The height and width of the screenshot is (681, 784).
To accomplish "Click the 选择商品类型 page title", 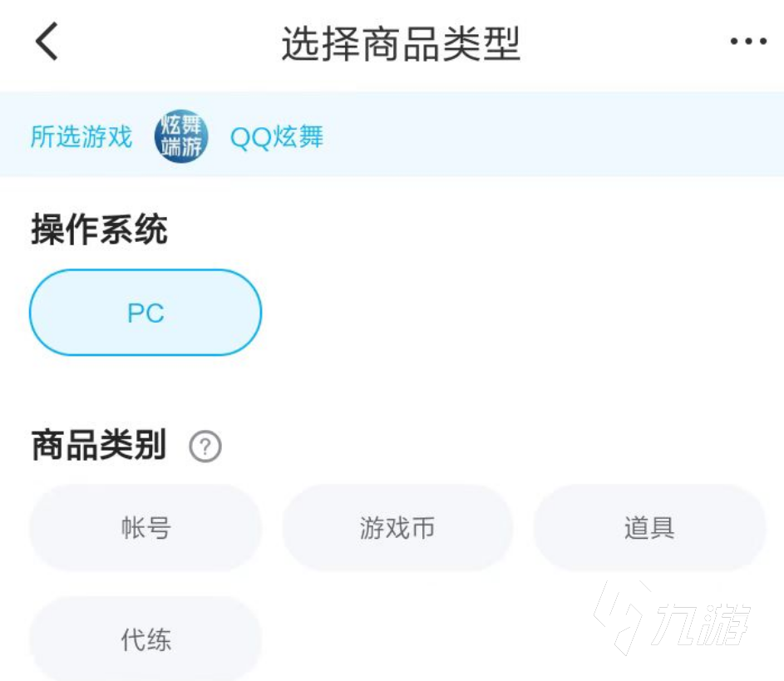I will [x=401, y=44].
